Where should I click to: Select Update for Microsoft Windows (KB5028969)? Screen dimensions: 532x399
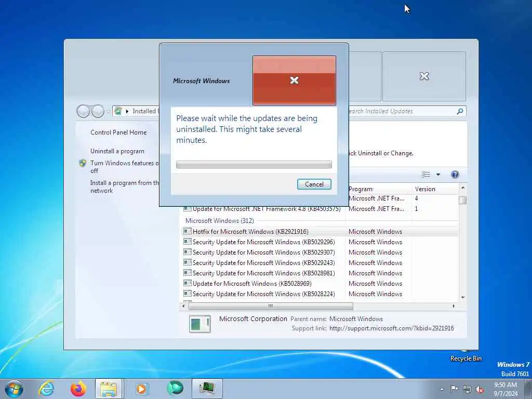pos(320,284)
